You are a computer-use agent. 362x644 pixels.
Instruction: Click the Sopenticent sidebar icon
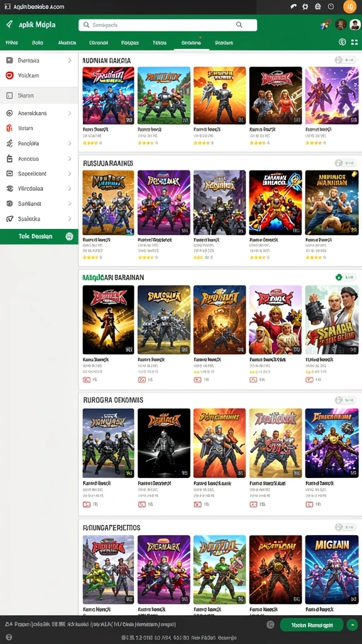click(x=10, y=174)
